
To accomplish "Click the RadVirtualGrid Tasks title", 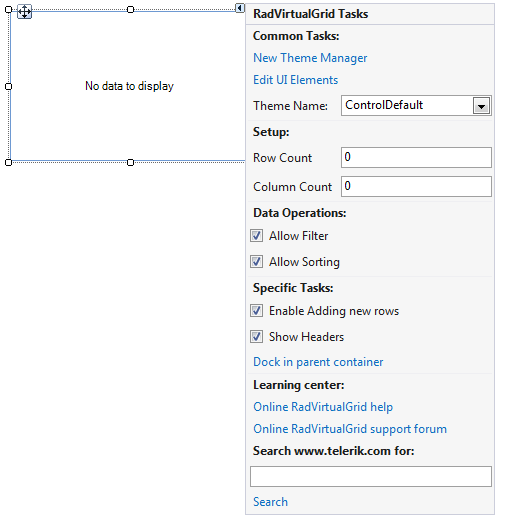I will [310, 14].
